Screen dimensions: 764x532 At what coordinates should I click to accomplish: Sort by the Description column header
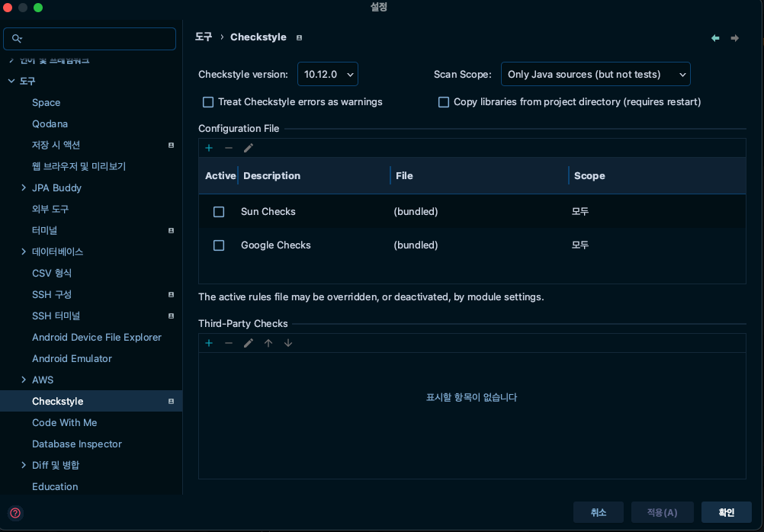[x=314, y=175]
